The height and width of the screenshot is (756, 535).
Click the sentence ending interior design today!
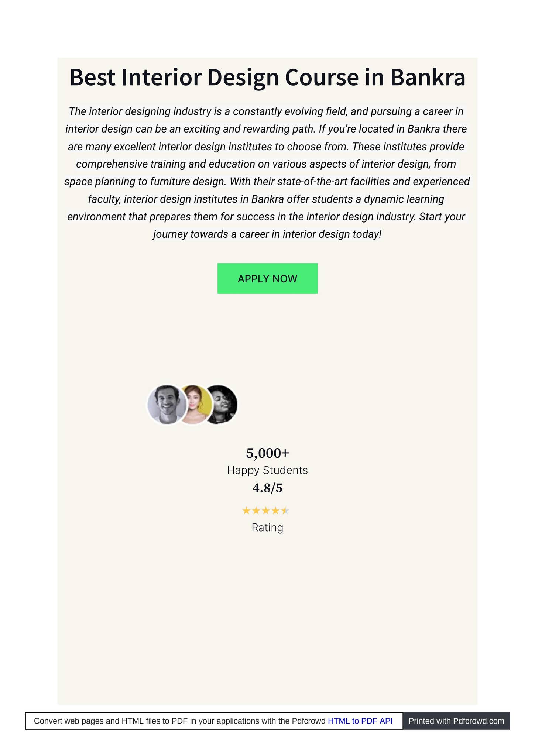click(267, 234)
